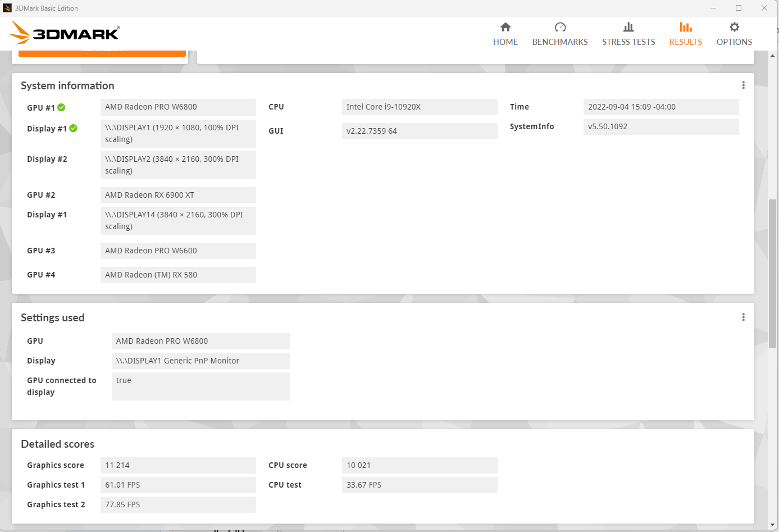Screen dimensions: 779x532
Task: Select Graphics score 11 214
Action: coord(178,465)
